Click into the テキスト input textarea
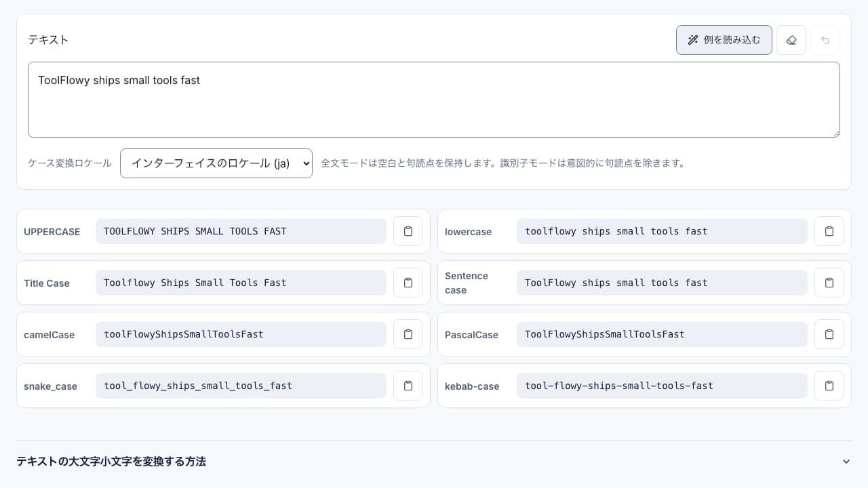The image size is (868, 488). tap(434, 100)
